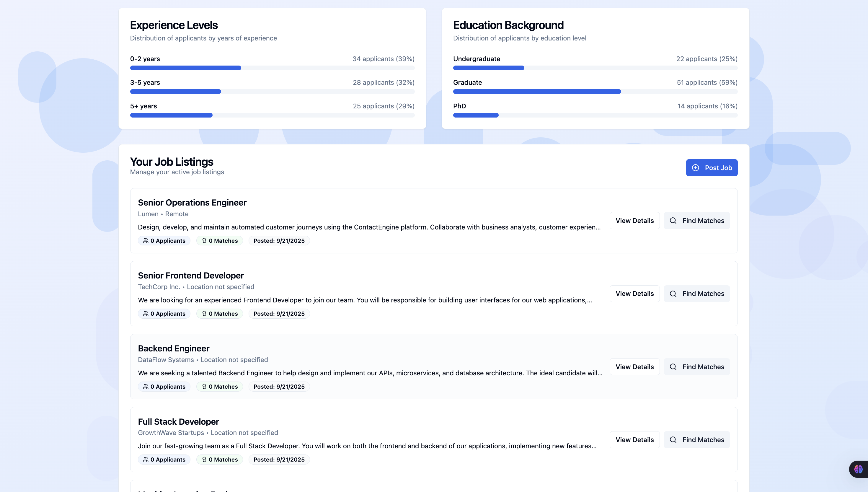Click the PhD applicants progress bar
The width and height of the screenshot is (868, 492).
pyautogui.click(x=595, y=115)
